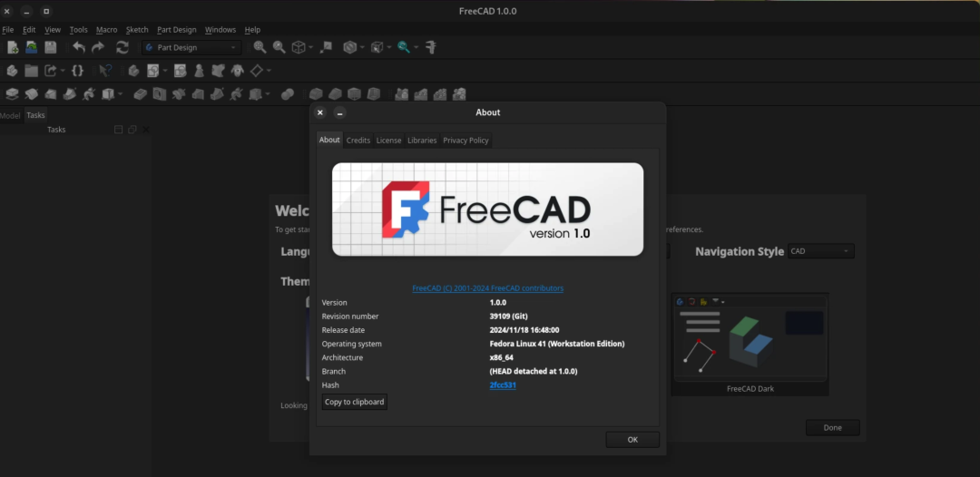Expand the standard views cube dropdown arrow
The height and width of the screenshot is (477, 980).
point(310,47)
